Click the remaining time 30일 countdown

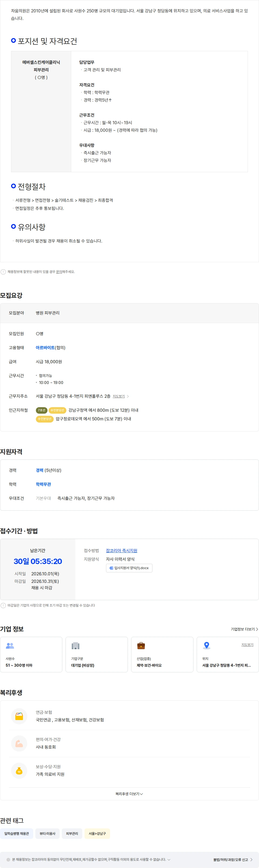[x=38, y=561]
